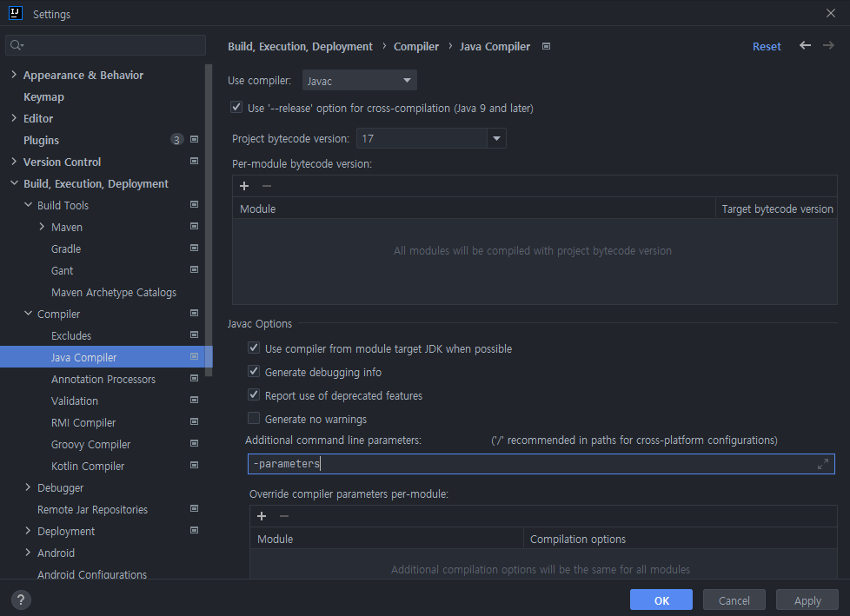Click the IntelliJ IDEA logo in title bar
Screen dimensions: 850x616
click(x=16, y=13)
